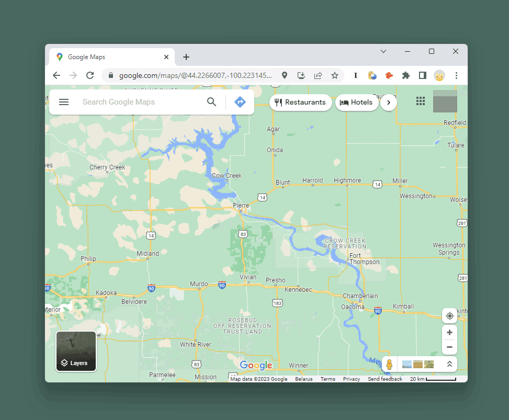Viewport: 509px width, 420px height.
Task: Click the Google apps grid icon
Action: [421, 101]
